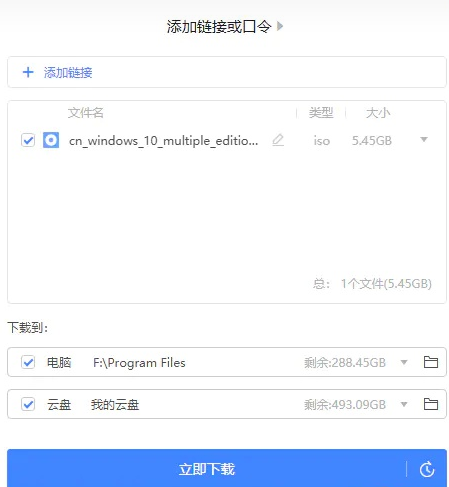Sort by the 文件名 column header

click(86, 113)
